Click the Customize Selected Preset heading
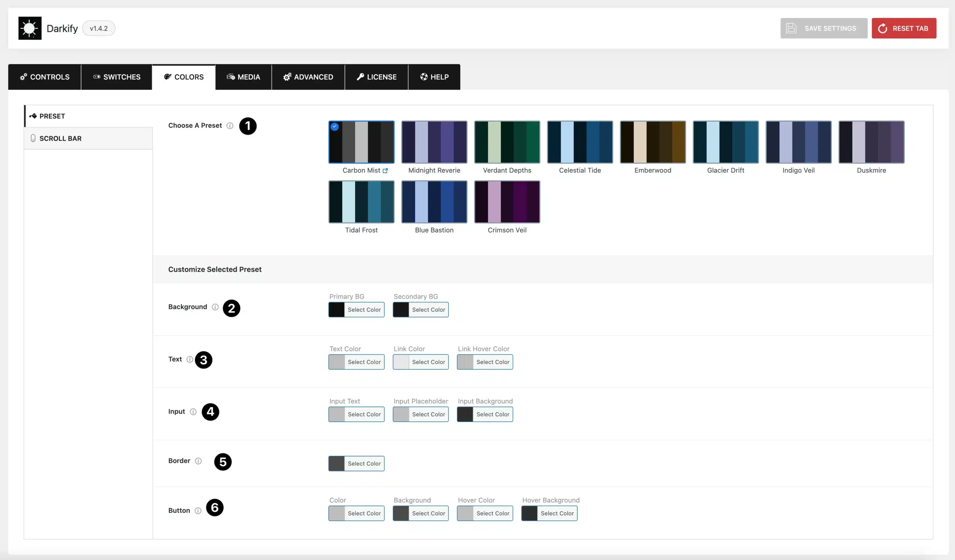The width and height of the screenshot is (955, 560). point(215,269)
